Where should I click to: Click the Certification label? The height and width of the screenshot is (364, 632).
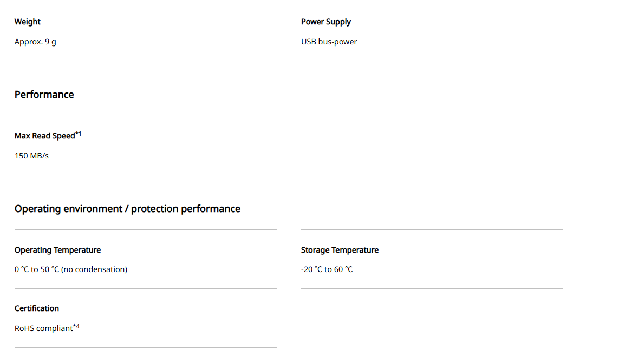[37, 308]
